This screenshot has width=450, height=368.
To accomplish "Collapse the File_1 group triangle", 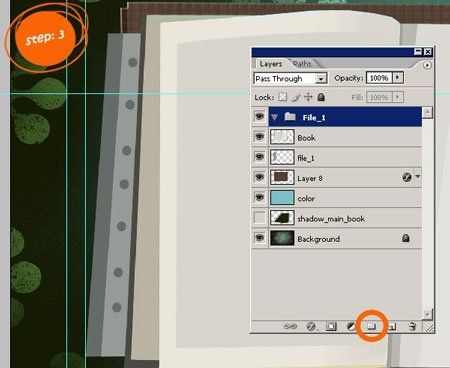I will click(275, 117).
